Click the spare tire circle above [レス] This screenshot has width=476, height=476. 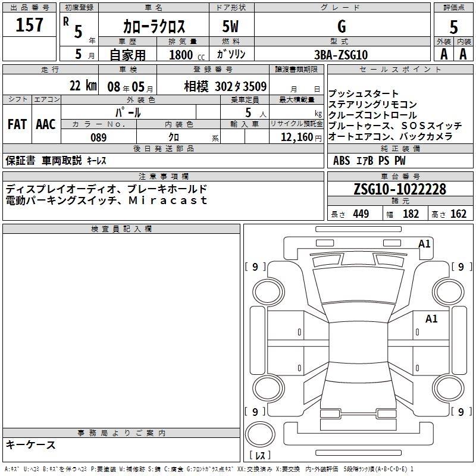click(260, 434)
